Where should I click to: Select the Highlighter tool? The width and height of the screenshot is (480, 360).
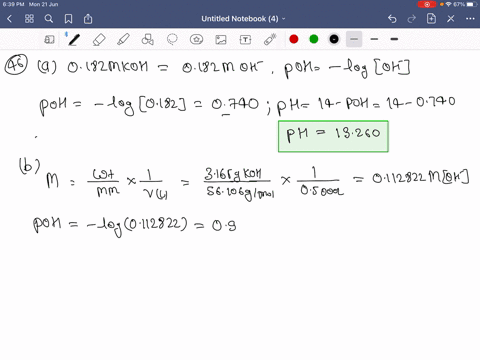pyautogui.click(x=123, y=40)
